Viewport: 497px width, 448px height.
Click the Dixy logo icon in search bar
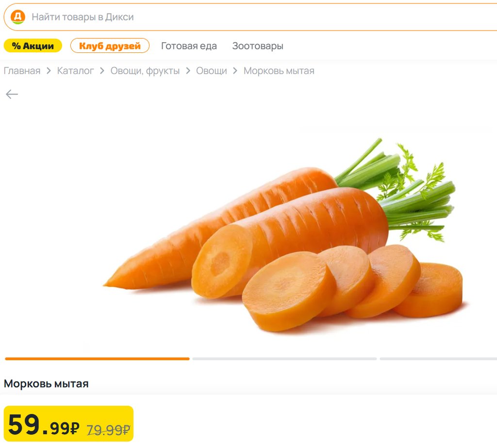point(18,17)
